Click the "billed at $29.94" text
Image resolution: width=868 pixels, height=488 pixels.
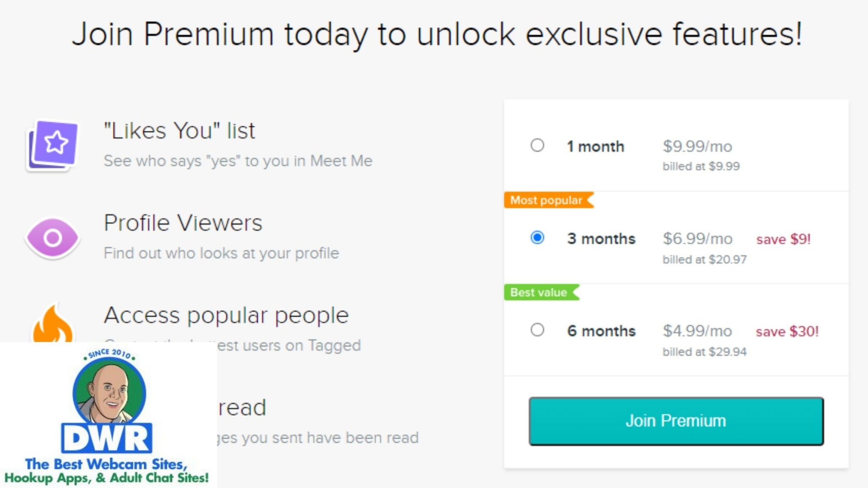[x=705, y=352]
